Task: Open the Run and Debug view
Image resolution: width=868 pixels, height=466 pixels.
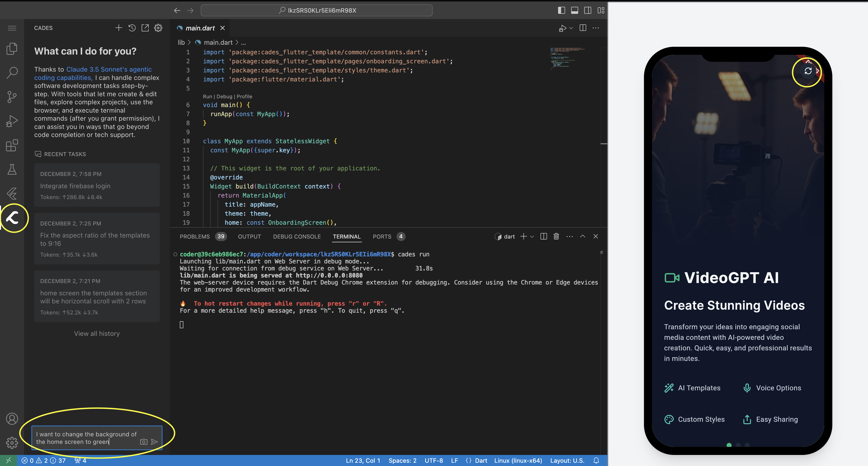Action: (12, 121)
